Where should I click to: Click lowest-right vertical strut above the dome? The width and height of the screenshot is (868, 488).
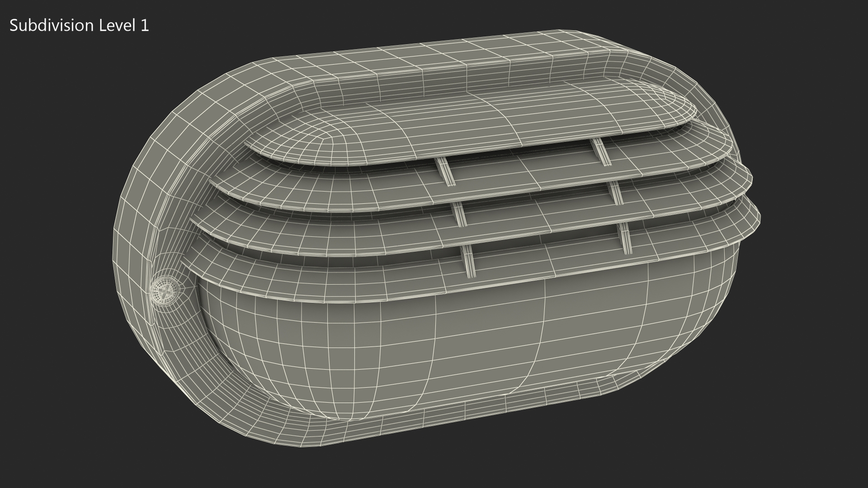pos(625,239)
